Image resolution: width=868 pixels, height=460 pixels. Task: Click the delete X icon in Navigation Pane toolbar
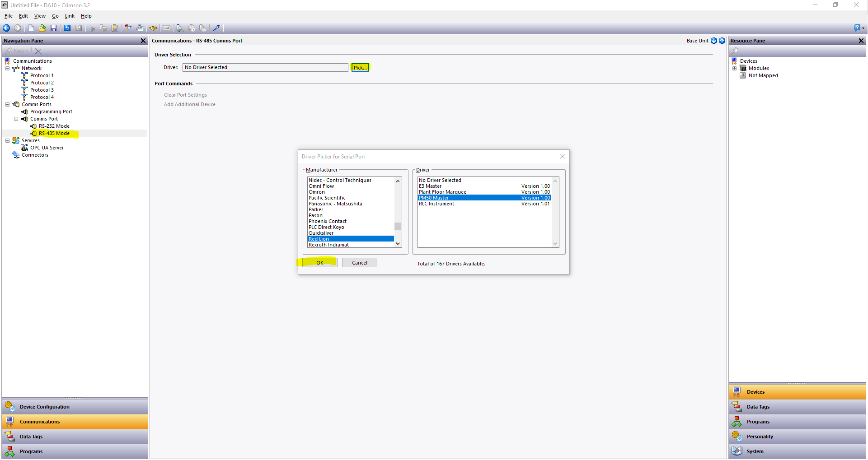tap(38, 51)
